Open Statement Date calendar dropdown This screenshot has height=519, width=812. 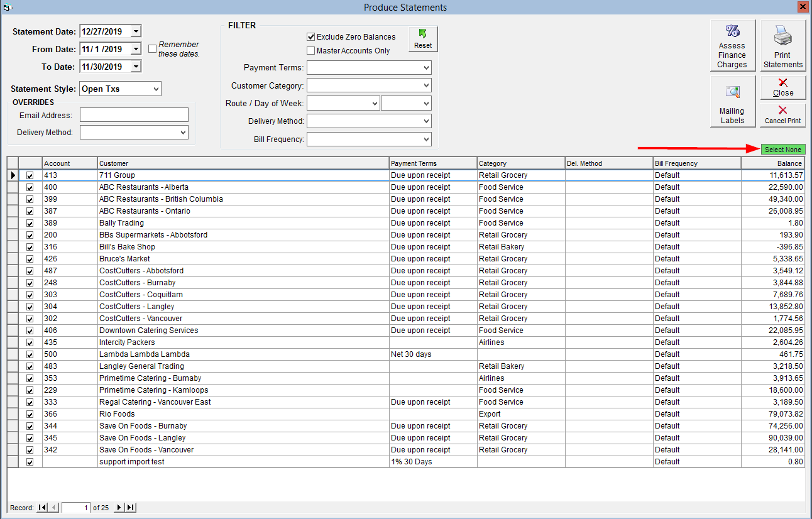pyautogui.click(x=136, y=31)
